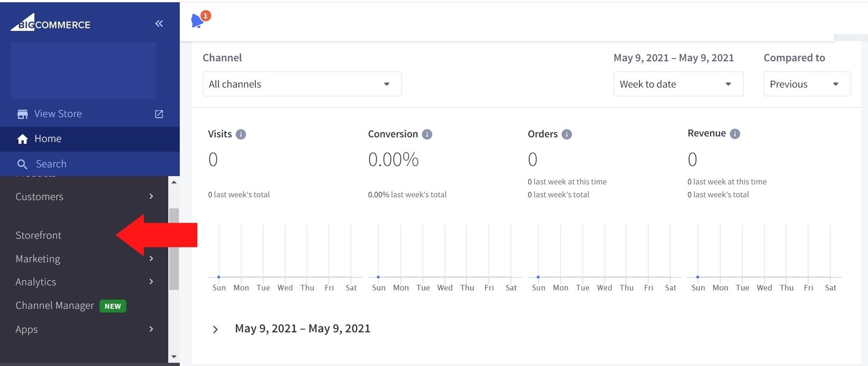The width and height of the screenshot is (868, 366).
Task: Click the sidebar scrollbar down arrow
Action: pyautogui.click(x=174, y=357)
